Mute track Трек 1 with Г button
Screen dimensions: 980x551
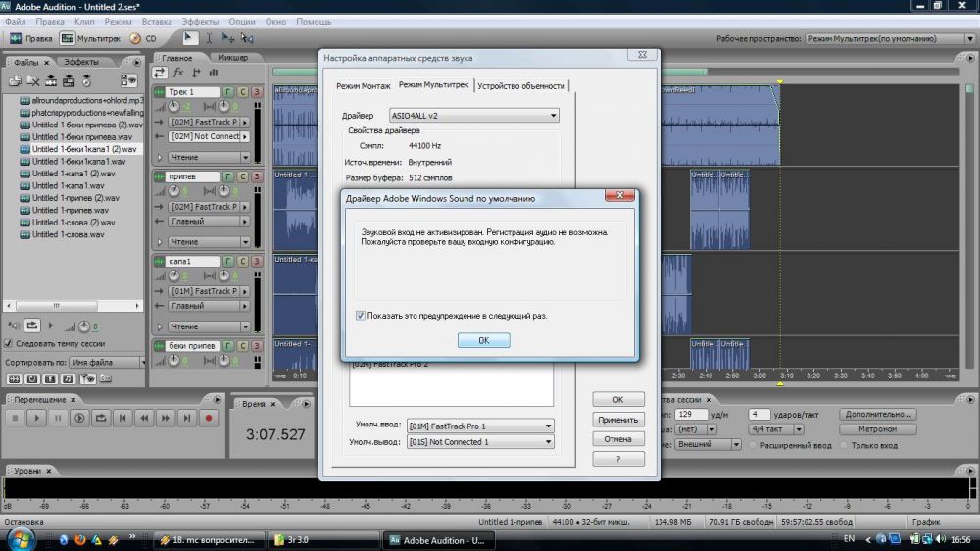pyautogui.click(x=228, y=92)
